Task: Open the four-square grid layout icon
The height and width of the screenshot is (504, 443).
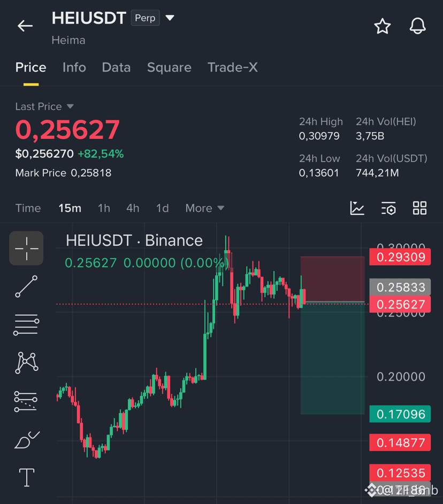Action: (419, 208)
